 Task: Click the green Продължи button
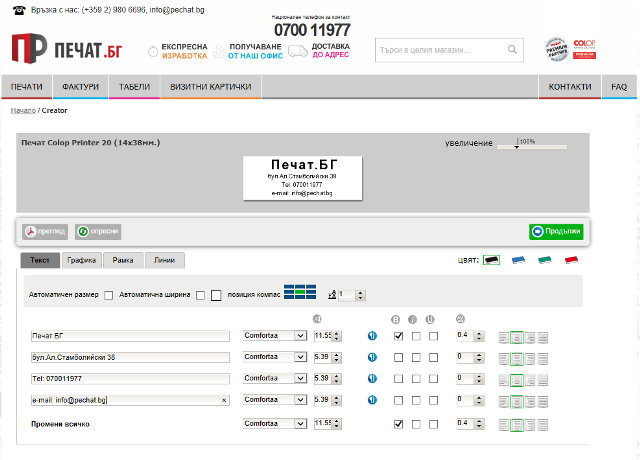[556, 231]
